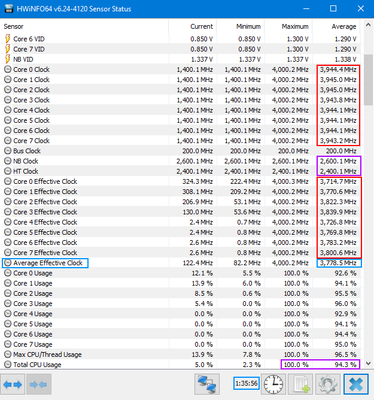Select the Average Effective Clock row

pyautogui.click(x=182, y=263)
